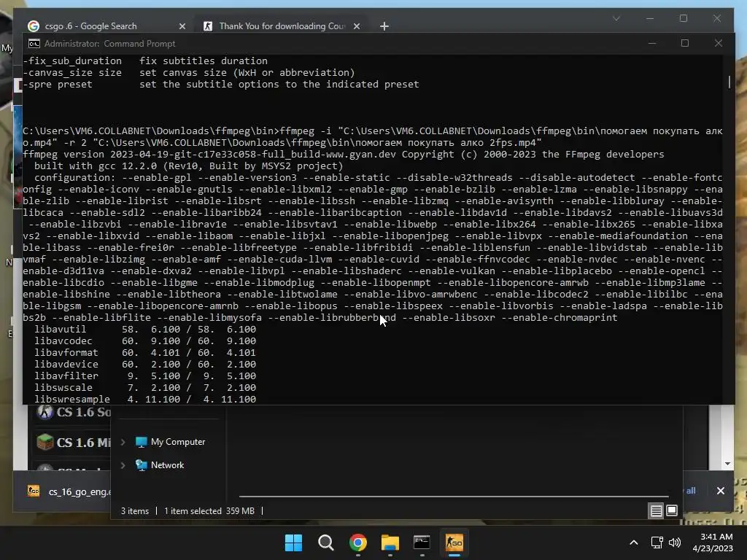Open the clock showing 3:41 AM
This screenshot has width=747, height=560.
click(x=713, y=542)
